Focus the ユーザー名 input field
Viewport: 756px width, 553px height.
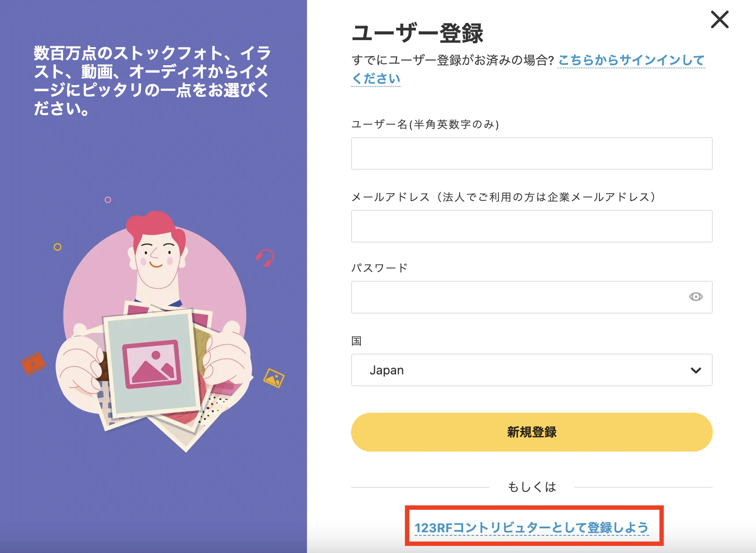(531, 153)
